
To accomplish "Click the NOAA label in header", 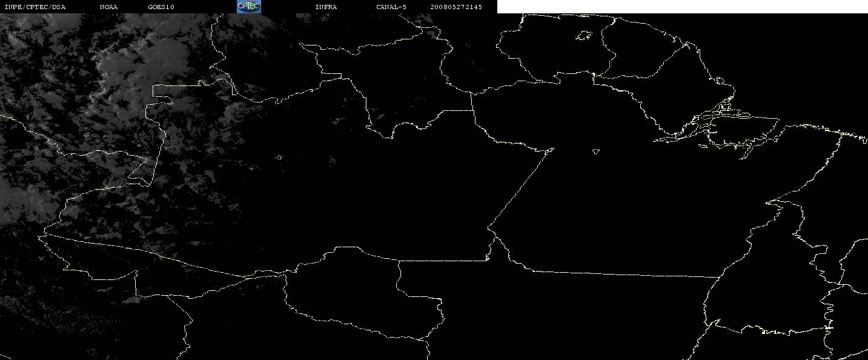I will click(x=108, y=7).
